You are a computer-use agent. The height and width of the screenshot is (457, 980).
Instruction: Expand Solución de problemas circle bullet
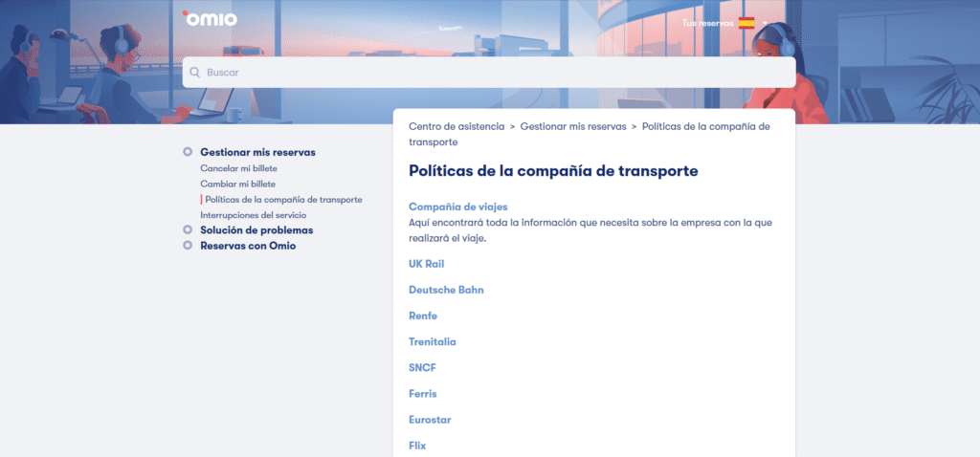point(188,229)
